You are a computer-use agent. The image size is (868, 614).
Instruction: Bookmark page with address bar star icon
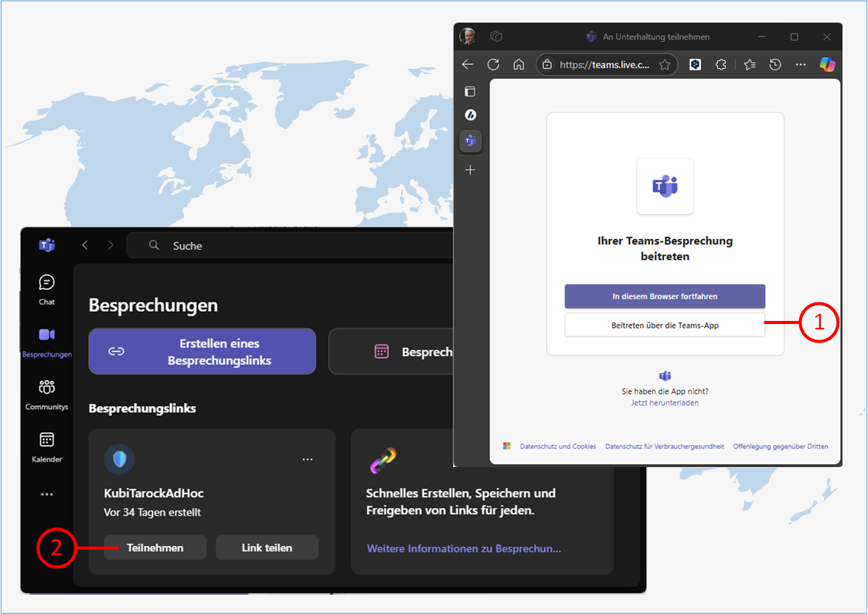pyautogui.click(x=665, y=65)
